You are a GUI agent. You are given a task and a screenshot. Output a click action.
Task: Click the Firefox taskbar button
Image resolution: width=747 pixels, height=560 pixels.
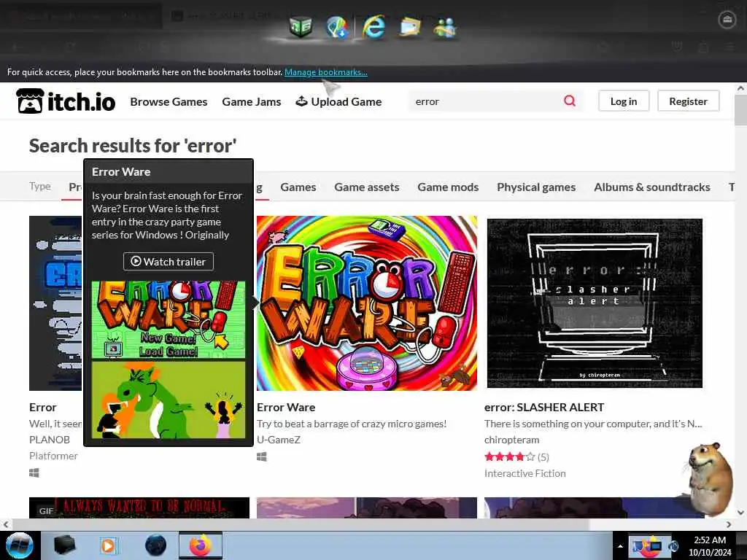click(201, 545)
